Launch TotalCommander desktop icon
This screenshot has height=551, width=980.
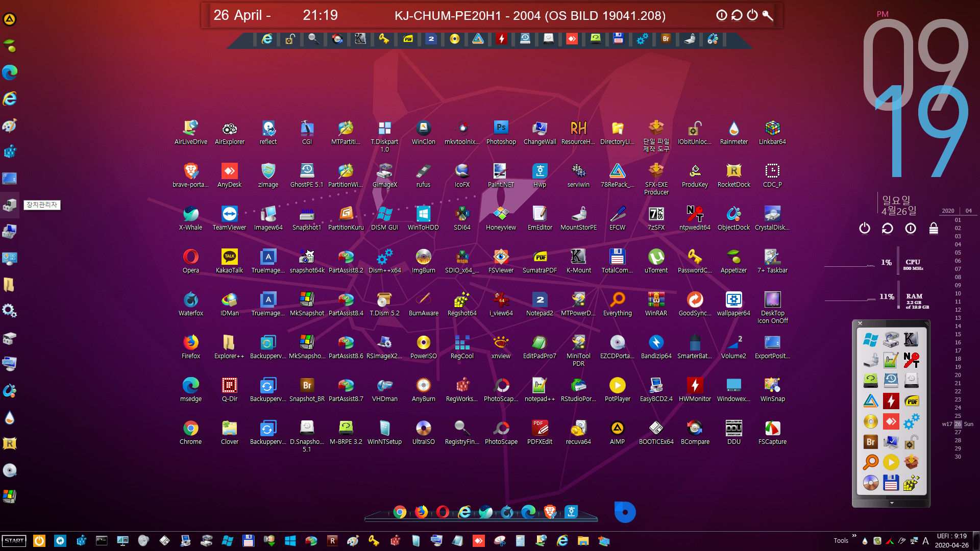pyautogui.click(x=617, y=262)
